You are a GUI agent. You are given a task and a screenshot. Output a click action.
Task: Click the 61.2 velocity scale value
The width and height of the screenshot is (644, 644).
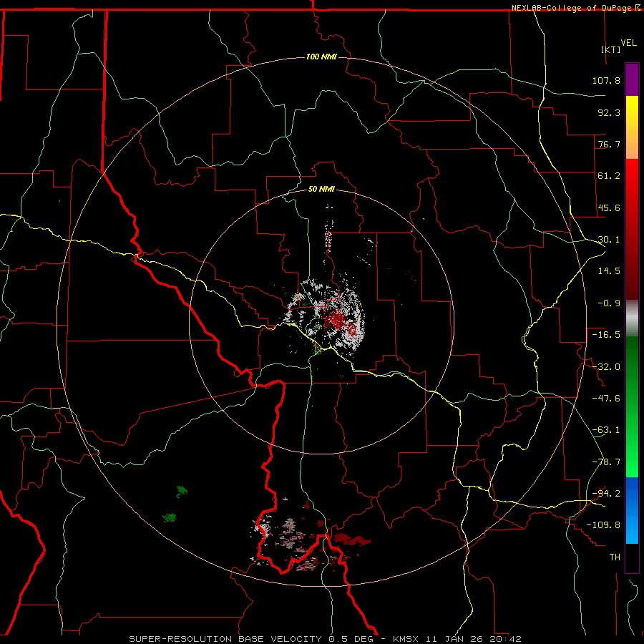[609, 176]
